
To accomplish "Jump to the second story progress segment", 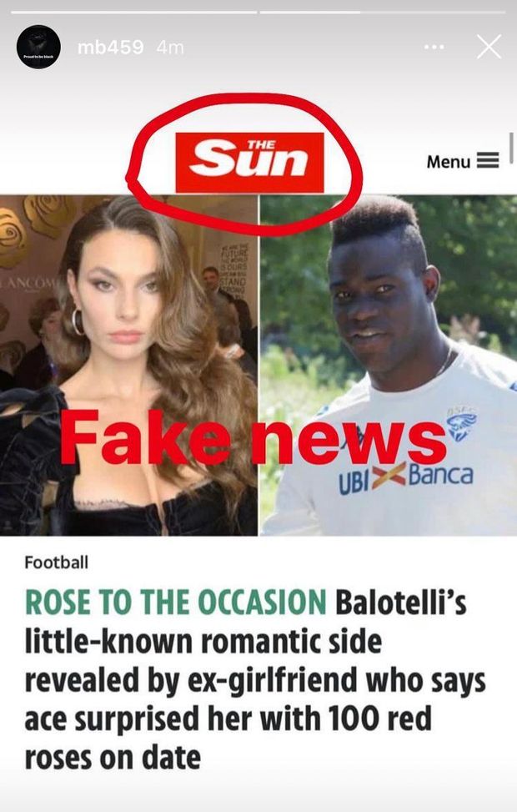I will click(x=383, y=12).
